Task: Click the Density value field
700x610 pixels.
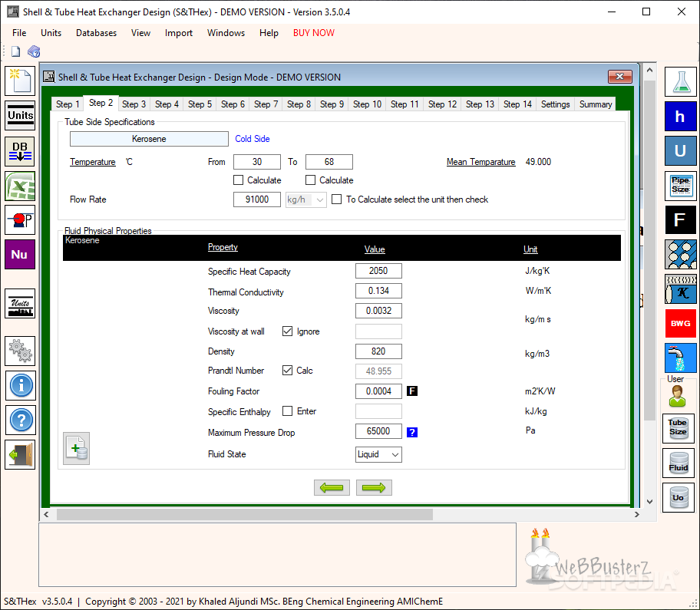Action: pos(378,351)
